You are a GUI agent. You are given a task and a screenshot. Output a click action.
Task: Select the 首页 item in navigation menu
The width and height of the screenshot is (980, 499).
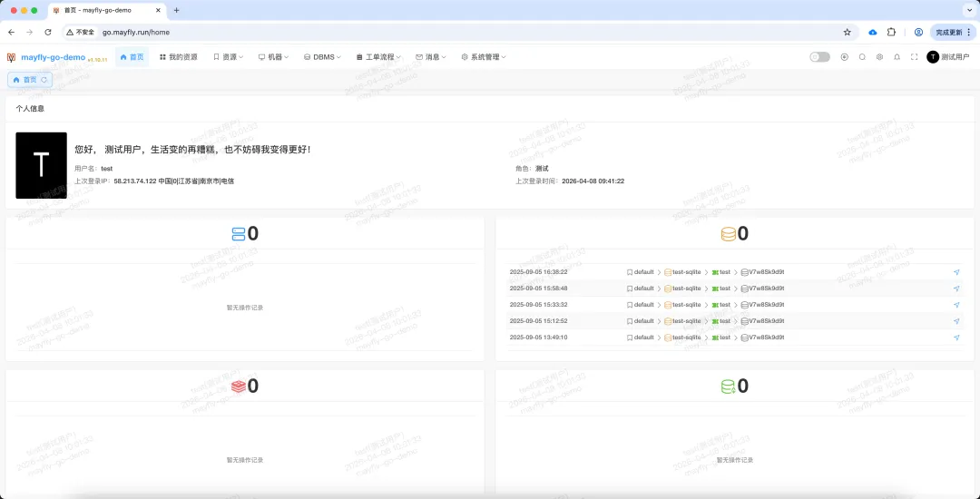[x=132, y=57]
